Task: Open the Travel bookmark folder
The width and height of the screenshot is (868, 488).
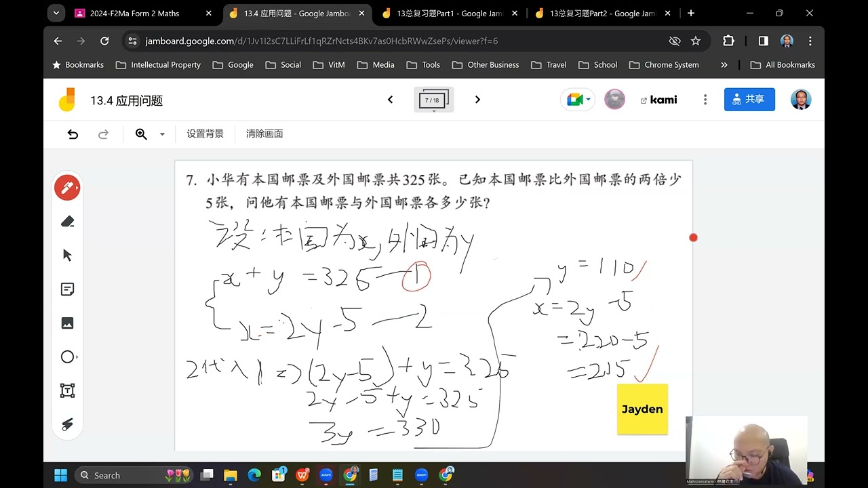Action: pos(549,65)
